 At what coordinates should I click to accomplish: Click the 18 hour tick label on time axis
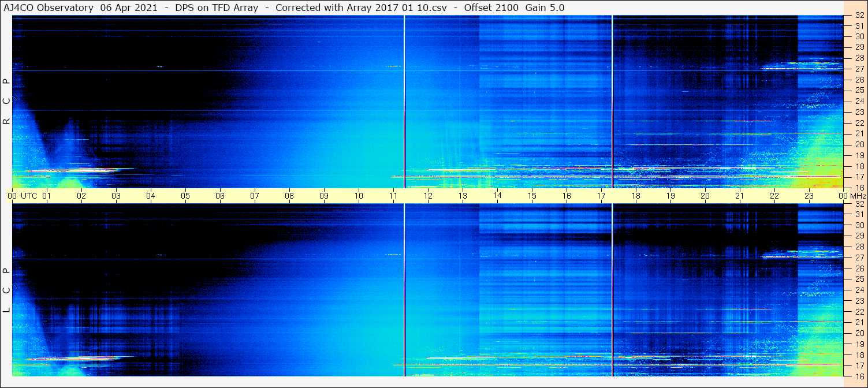(636, 196)
